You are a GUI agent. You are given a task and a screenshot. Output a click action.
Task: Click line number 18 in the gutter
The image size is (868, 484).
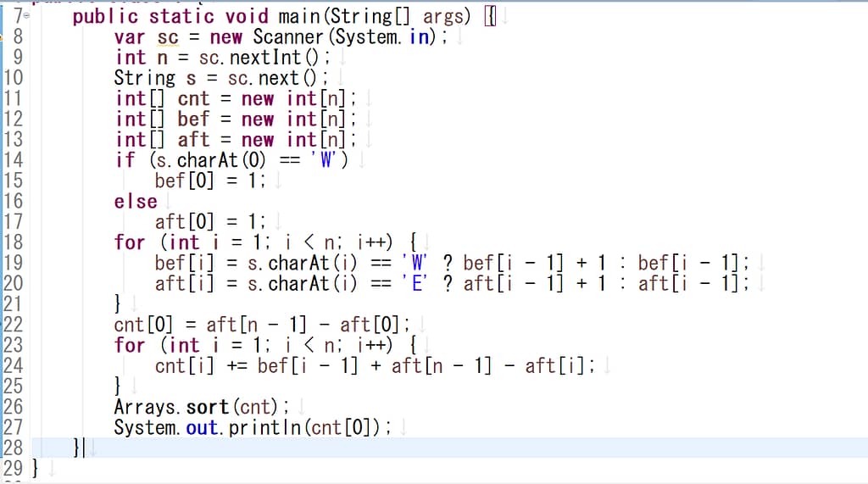[13, 242]
